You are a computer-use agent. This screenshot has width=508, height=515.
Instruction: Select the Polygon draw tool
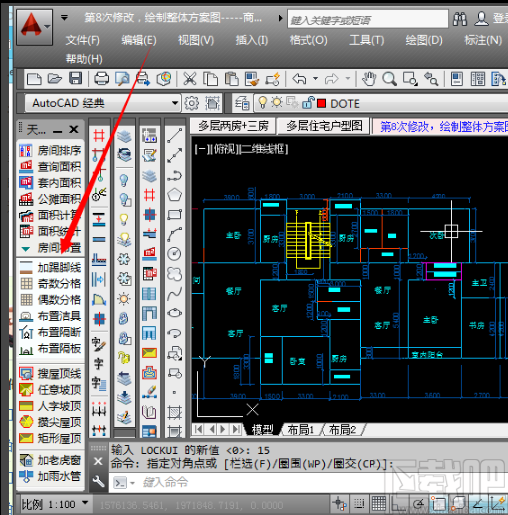pos(175,194)
